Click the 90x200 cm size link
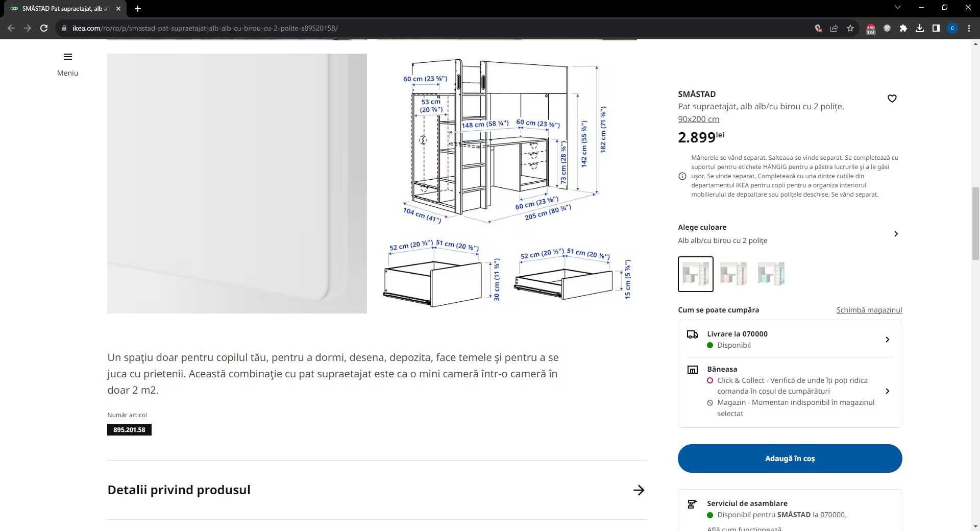980x531 pixels. point(698,119)
